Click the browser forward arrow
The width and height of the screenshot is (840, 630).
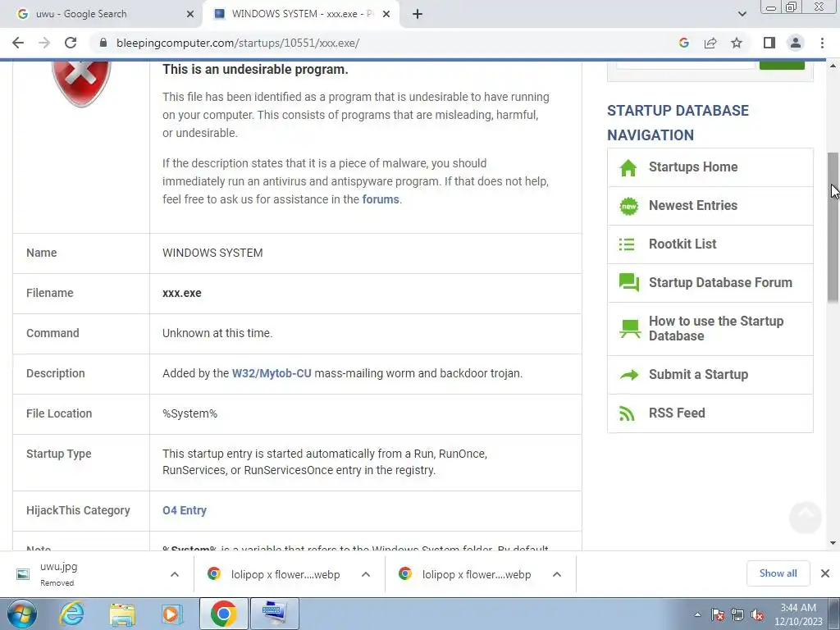pyautogui.click(x=44, y=43)
